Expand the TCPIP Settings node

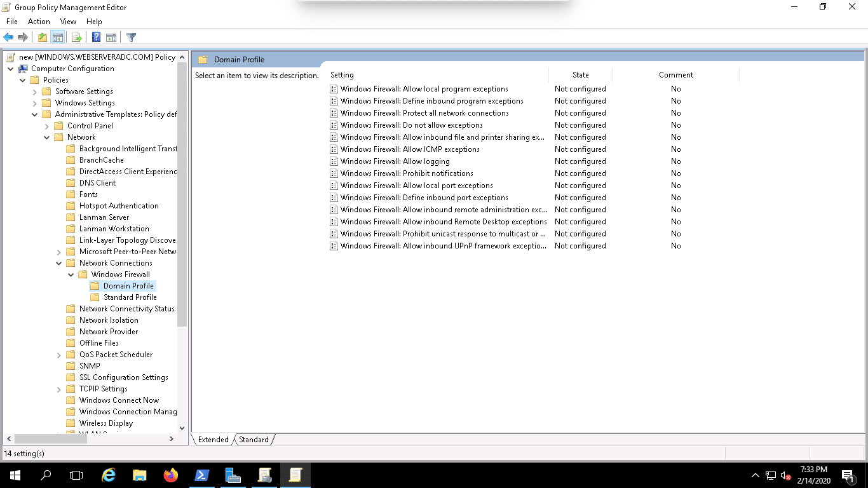click(x=59, y=389)
